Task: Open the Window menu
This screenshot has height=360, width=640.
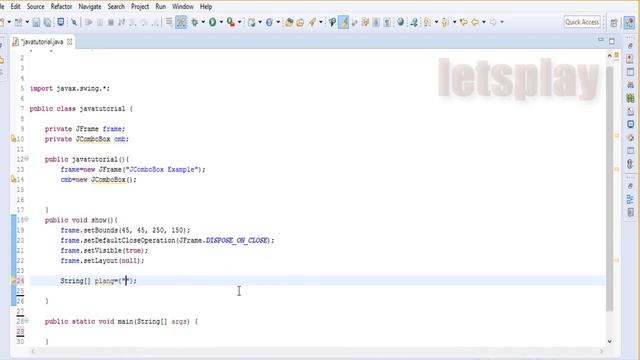Action: tap(182, 7)
